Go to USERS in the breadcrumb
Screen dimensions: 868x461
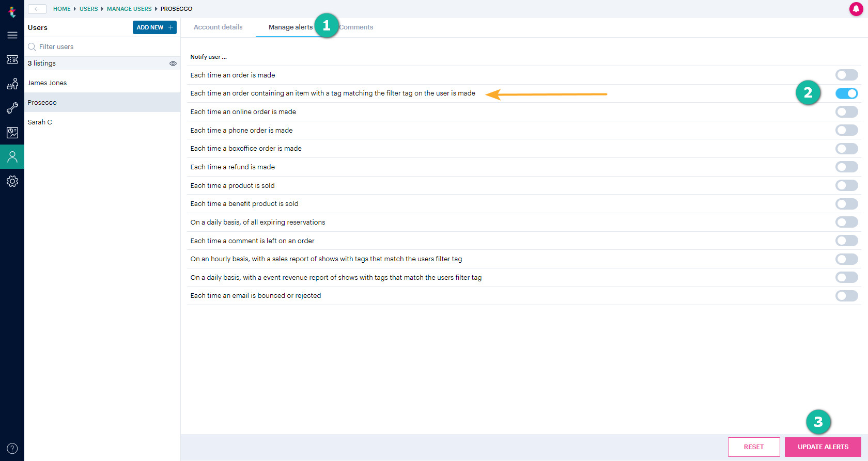[88, 9]
